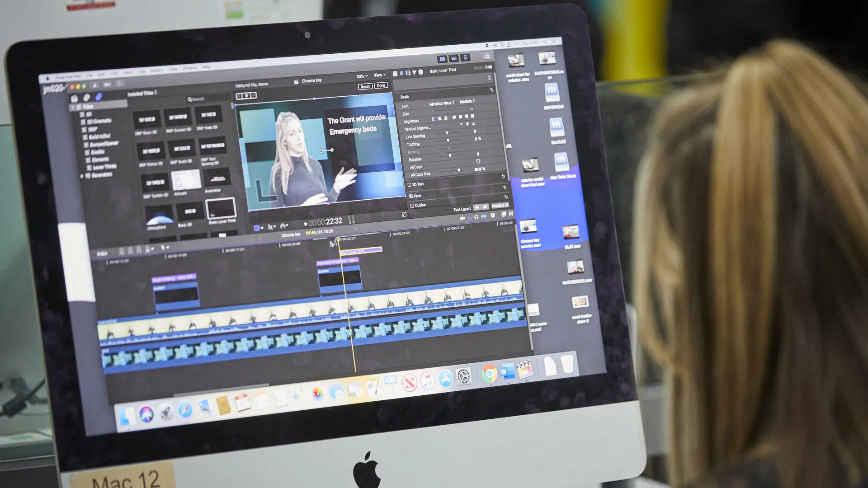Toggle viewer full screen icon
This screenshot has width=868, height=488.
coord(404,214)
